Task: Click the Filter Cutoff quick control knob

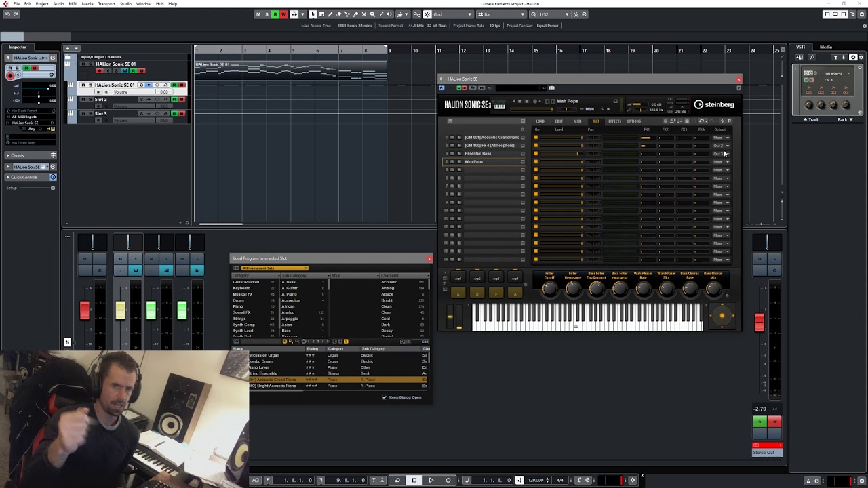Action: coord(550,289)
